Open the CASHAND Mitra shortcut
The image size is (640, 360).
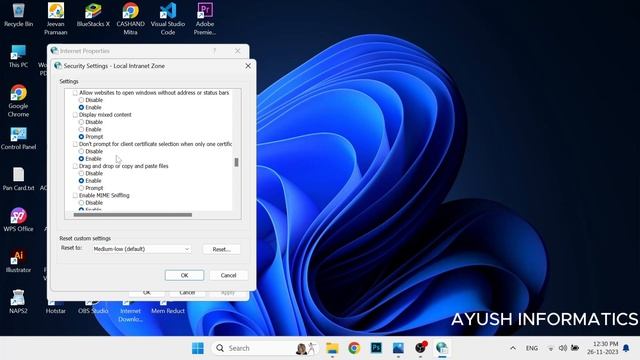point(130,19)
